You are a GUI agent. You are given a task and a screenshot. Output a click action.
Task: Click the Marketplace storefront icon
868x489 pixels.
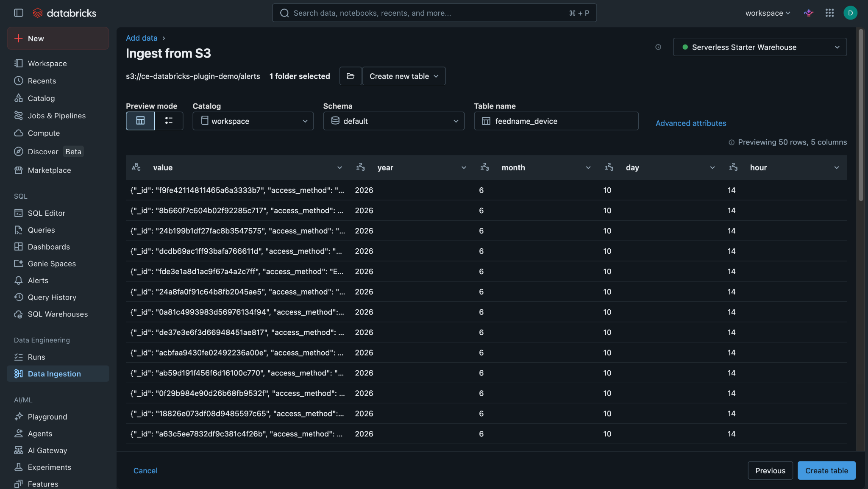click(x=19, y=170)
